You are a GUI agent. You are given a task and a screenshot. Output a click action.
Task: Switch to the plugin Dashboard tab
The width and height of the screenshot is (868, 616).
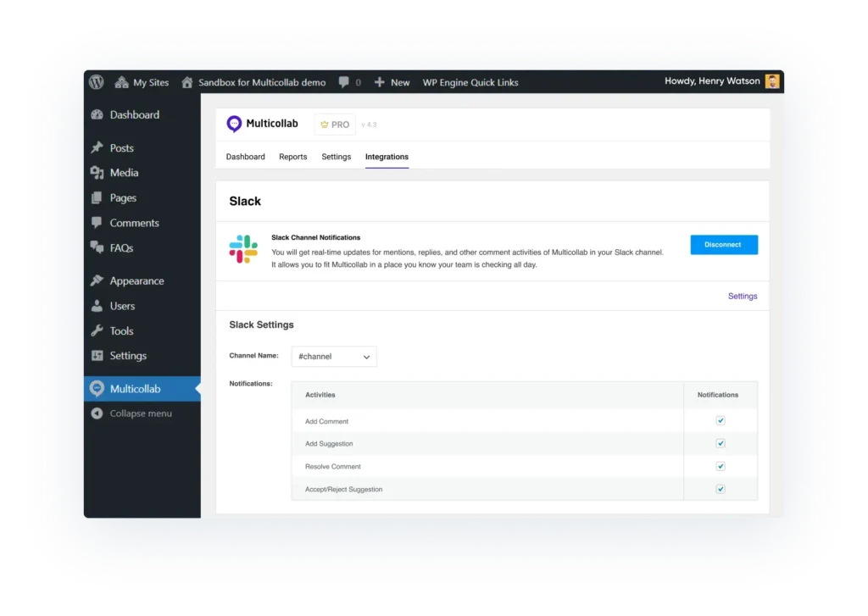click(245, 157)
